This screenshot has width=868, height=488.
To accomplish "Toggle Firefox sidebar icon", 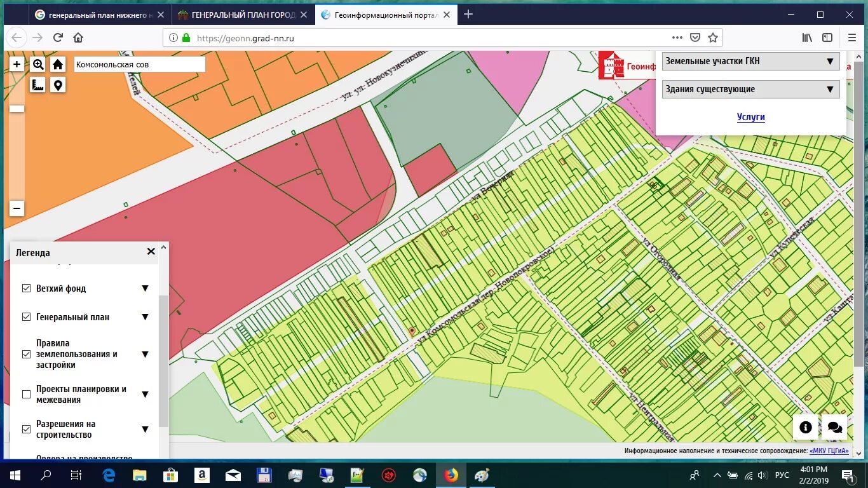I will [827, 37].
